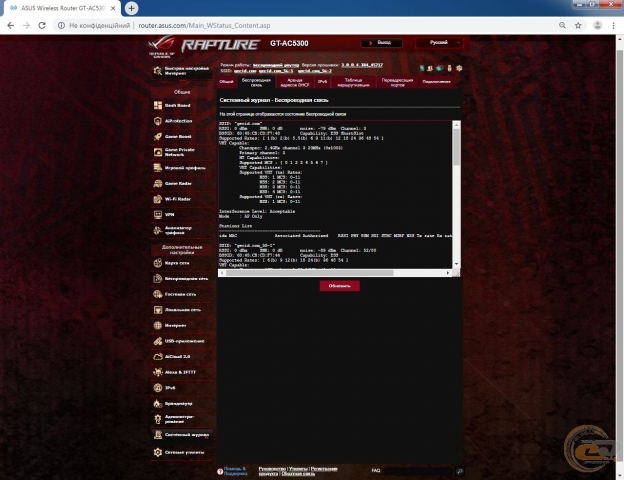Screen dimensions: 624x480
Task: Click the gear status icon in header
Action: (x=459, y=68)
